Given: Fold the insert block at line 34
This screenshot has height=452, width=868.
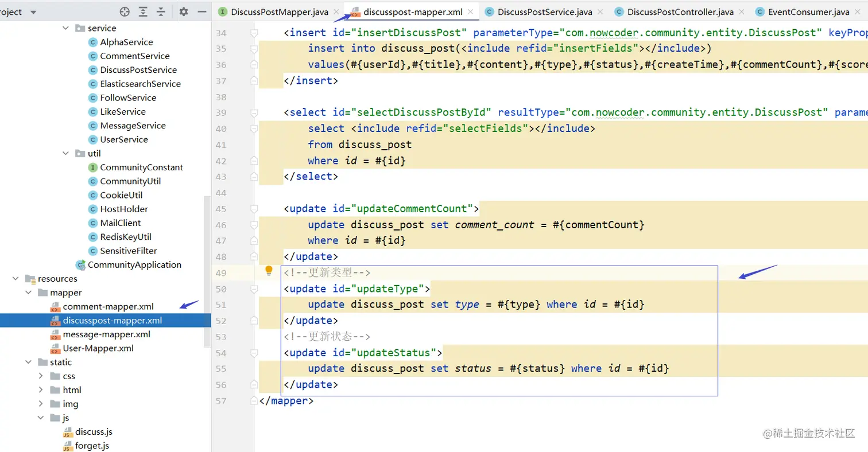Looking at the screenshot, I should (x=254, y=33).
